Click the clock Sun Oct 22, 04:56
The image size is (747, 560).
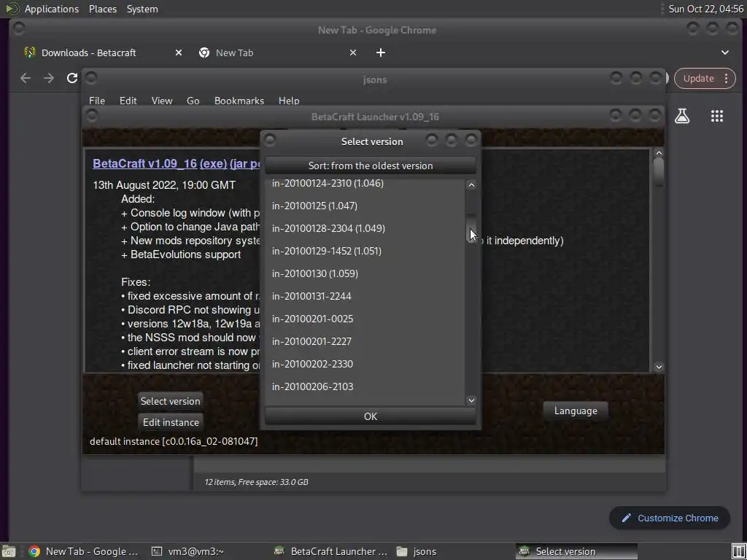click(705, 9)
